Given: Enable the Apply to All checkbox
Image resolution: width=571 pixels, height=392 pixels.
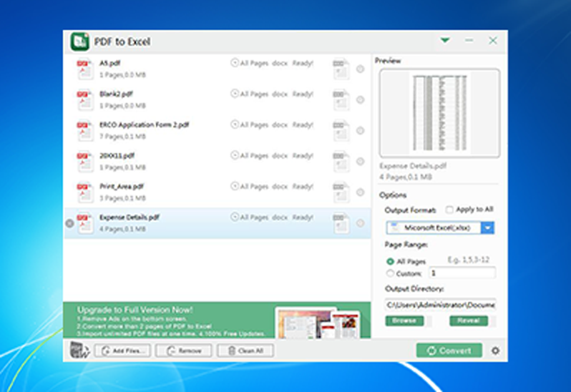Looking at the screenshot, I should [450, 210].
